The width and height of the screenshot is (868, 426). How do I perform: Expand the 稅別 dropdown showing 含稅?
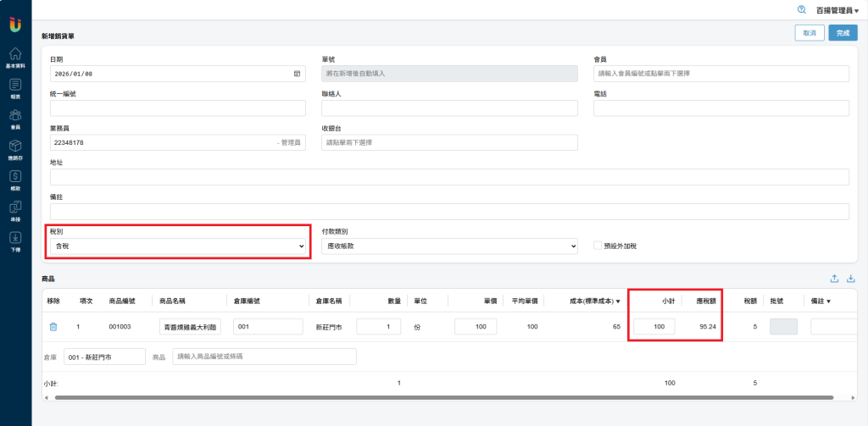tap(178, 246)
